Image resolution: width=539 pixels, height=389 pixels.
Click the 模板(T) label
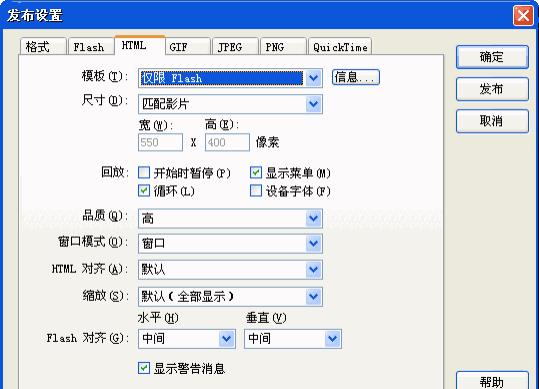point(104,76)
